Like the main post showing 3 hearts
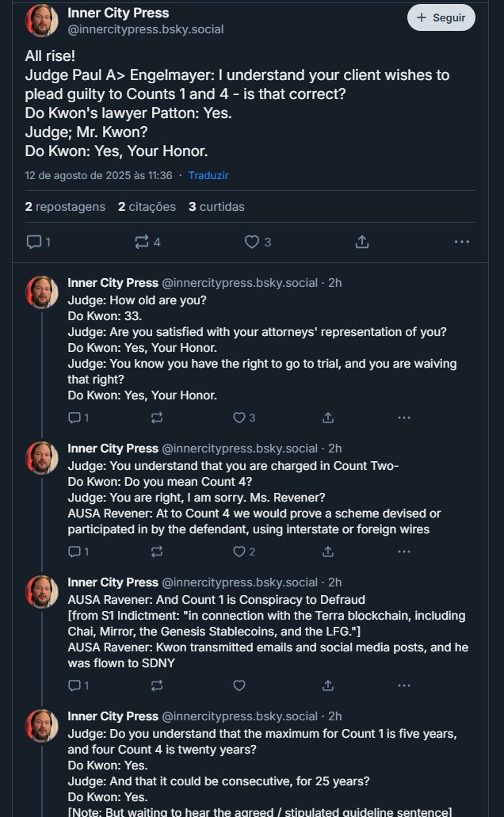 coord(258,242)
